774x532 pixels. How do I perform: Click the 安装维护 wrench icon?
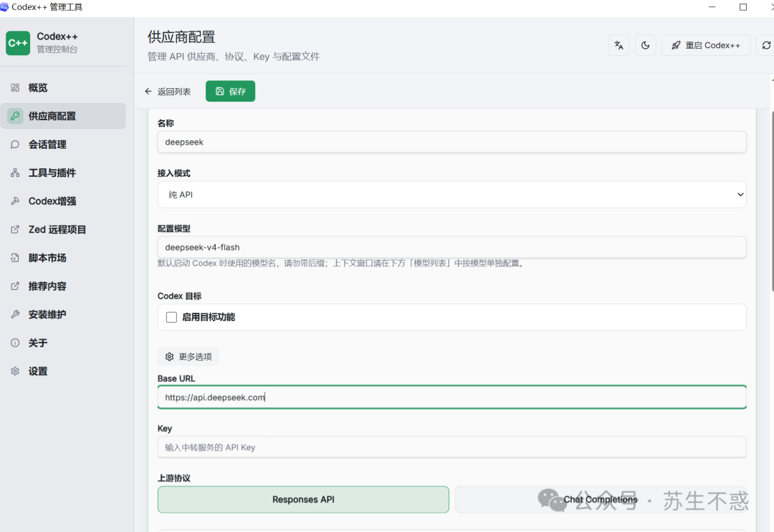click(x=15, y=314)
